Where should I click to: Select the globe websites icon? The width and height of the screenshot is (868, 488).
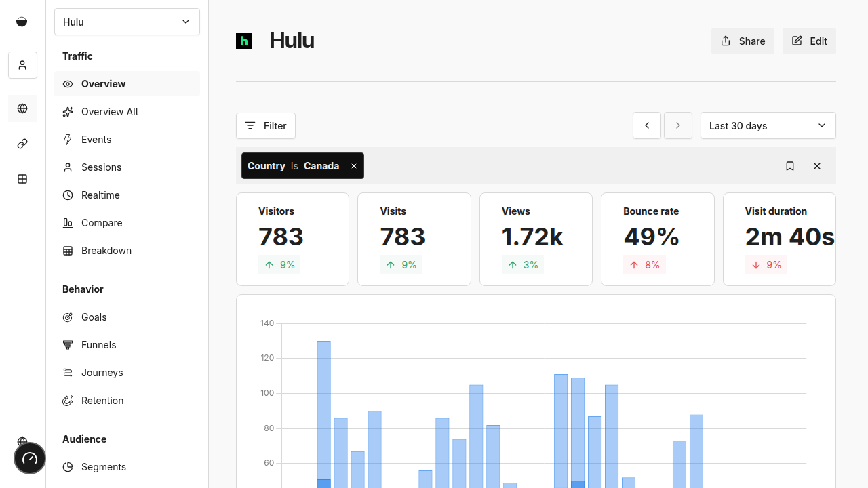22,108
